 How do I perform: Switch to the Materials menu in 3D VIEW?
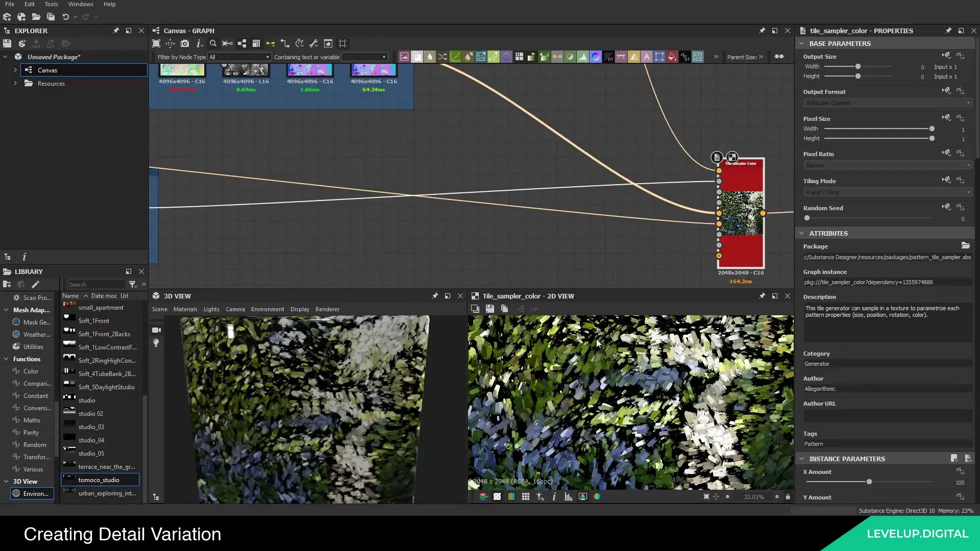pyautogui.click(x=185, y=309)
